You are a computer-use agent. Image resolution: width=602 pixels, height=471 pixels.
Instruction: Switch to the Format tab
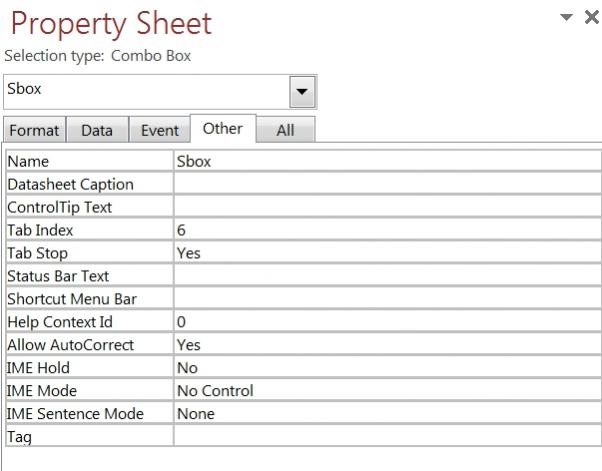coord(35,130)
